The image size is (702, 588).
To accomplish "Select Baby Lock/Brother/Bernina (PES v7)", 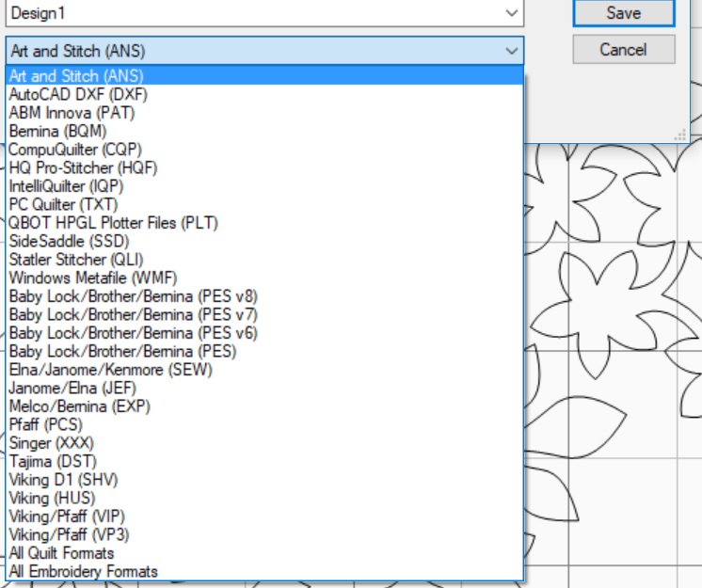I will 264,314.
